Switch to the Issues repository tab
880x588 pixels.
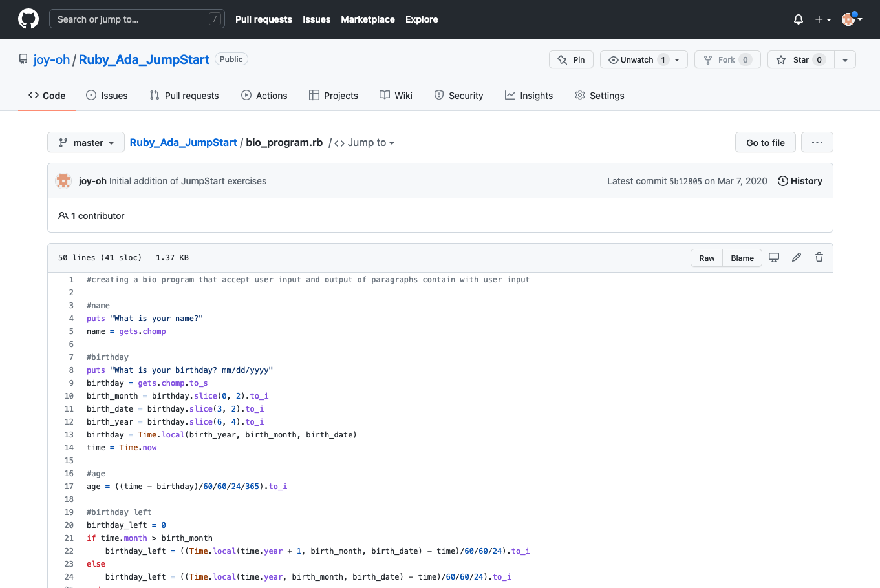click(x=107, y=96)
